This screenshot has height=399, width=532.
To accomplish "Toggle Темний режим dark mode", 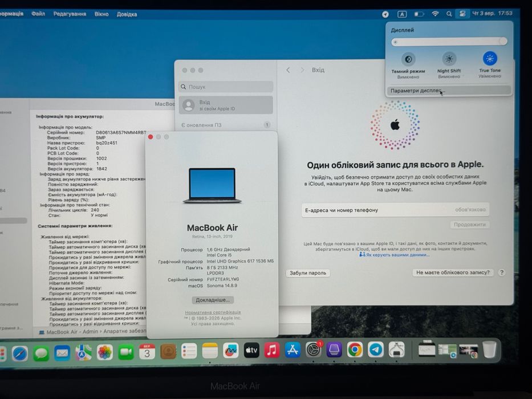I will point(408,59).
